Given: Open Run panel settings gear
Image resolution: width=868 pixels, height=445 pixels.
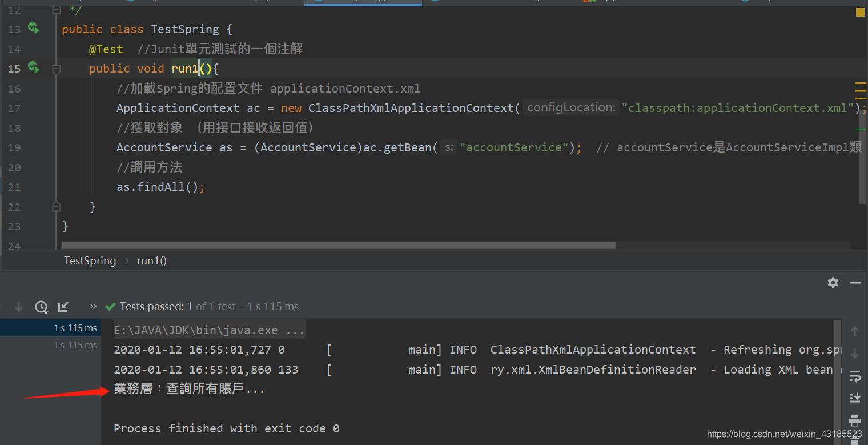Looking at the screenshot, I should click(x=833, y=282).
